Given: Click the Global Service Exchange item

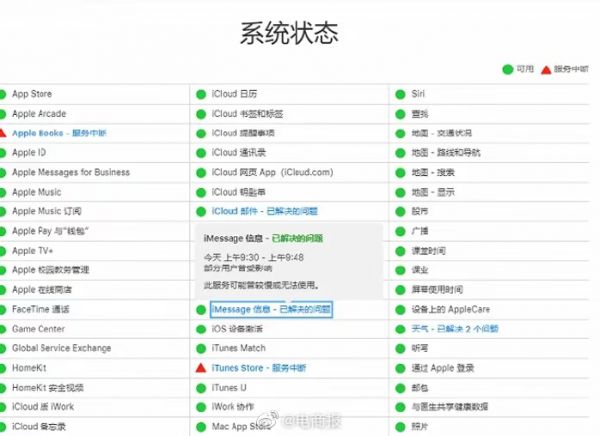Looking at the screenshot, I should tap(60, 348).
